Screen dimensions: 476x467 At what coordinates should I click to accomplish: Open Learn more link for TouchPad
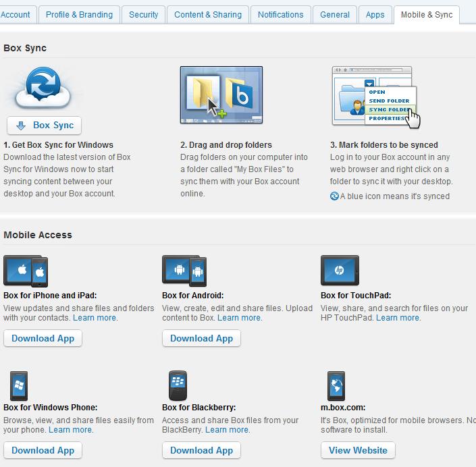coord(398,318)
